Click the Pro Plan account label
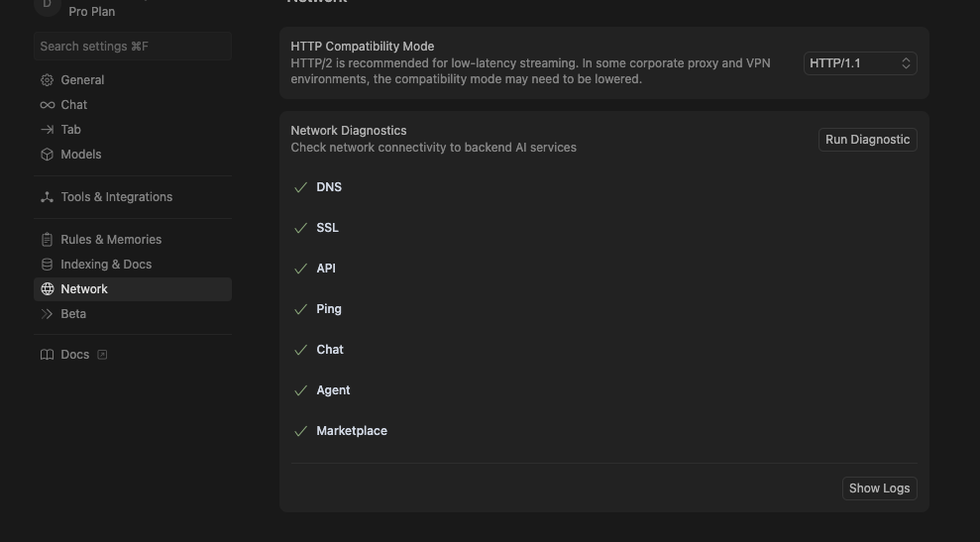 92,12
